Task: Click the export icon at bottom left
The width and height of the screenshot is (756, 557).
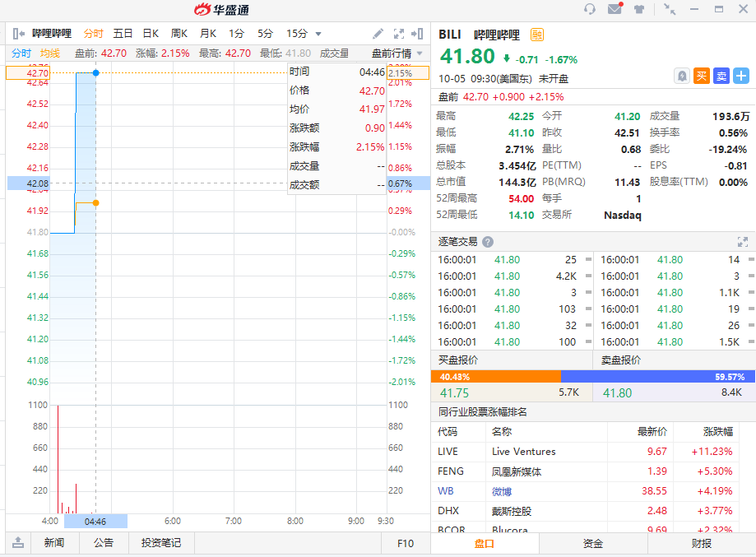Action: click(x=18, y=543)
